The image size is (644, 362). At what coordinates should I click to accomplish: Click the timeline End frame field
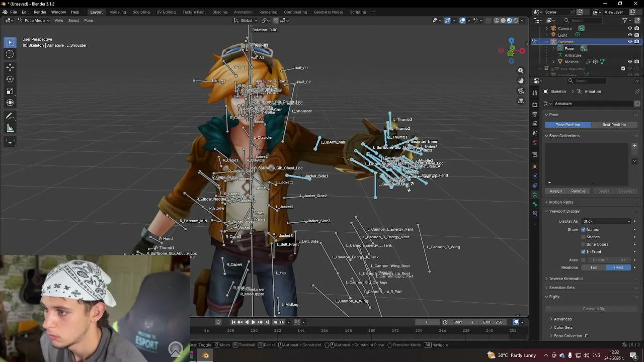point(493,322)
